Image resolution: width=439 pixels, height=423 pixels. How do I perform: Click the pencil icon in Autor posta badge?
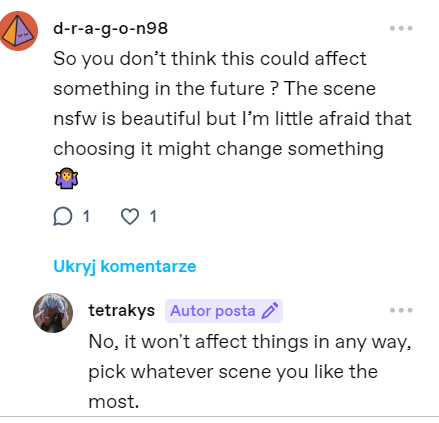[270, 311]
